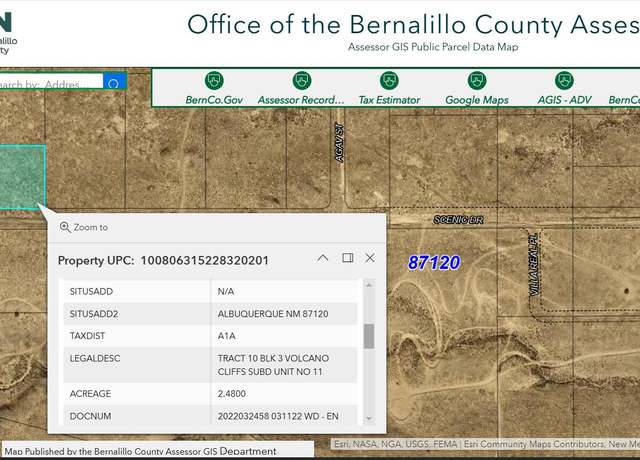Click Assessor GIS Public Parcel Data Map subtitle
Screen dimensions: 640x460
point(433,47)
